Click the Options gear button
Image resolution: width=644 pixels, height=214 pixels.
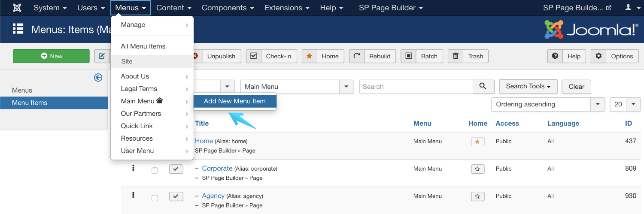[x=615, y=56]
